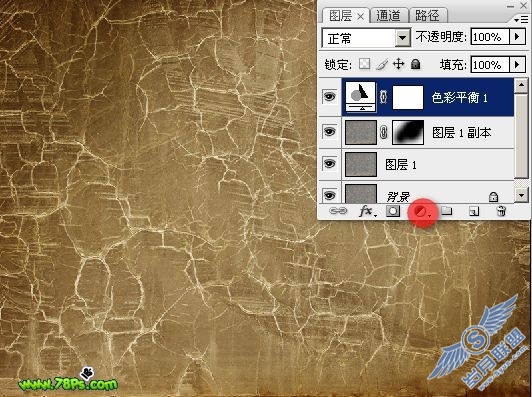The image size is (532, 397).
Task: Open the layer style fx menu
Action: coord(367,211)
